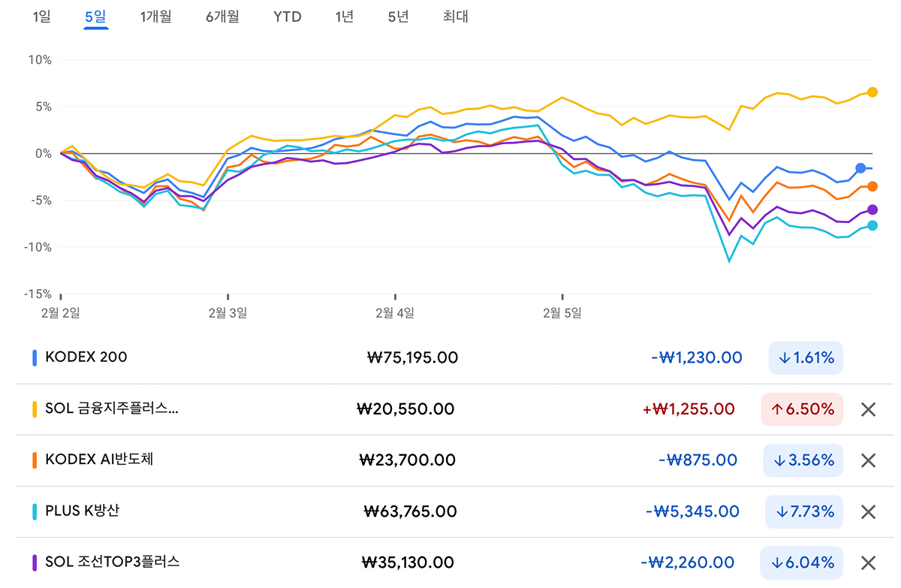This screenshot has width=901, height=588.
Task: Remove SOL 조선TOP3플러스 with X icon
Action: pos(868,562)
